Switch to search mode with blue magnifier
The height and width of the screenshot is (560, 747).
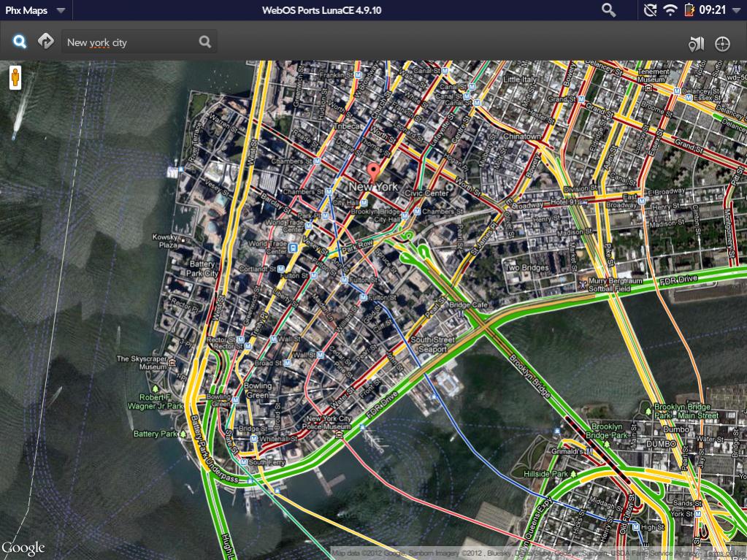pyautogui.click(x=20, y=42)
